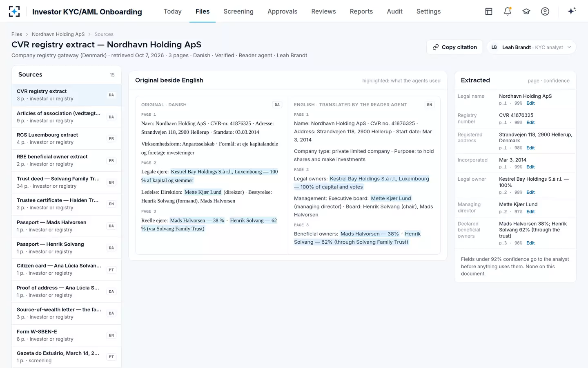
Task: Open the Gazeta do Estuário screening source
Action: (x=67, y=357)
